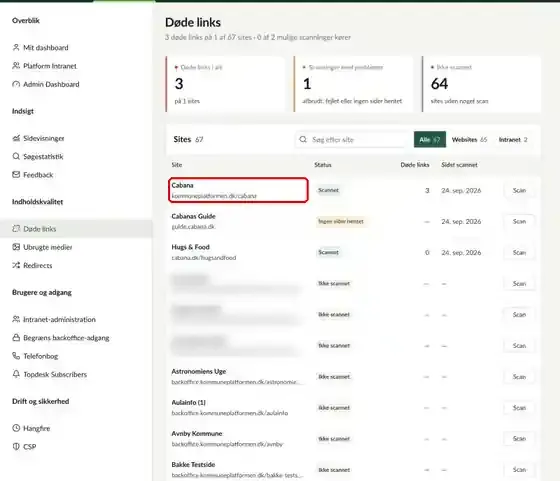Click the Sidst scannet column header
Screen dimensions: 560x481
coord(459,165)
